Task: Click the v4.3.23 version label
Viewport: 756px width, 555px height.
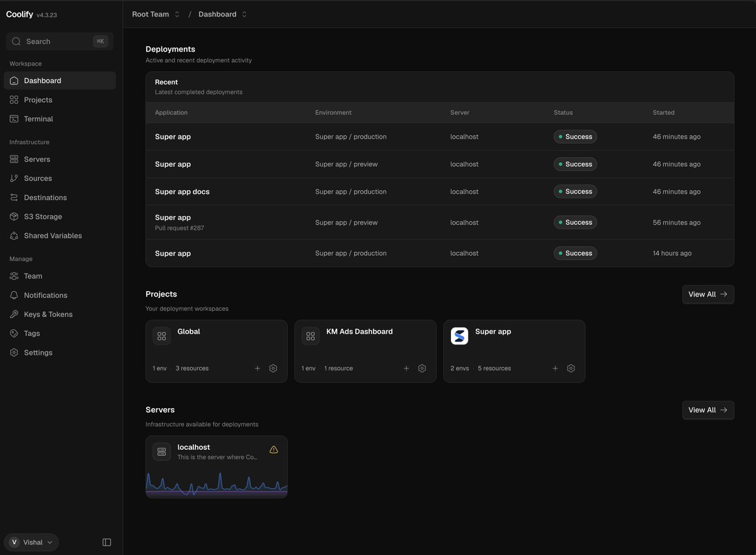Action: click(47, 15)
